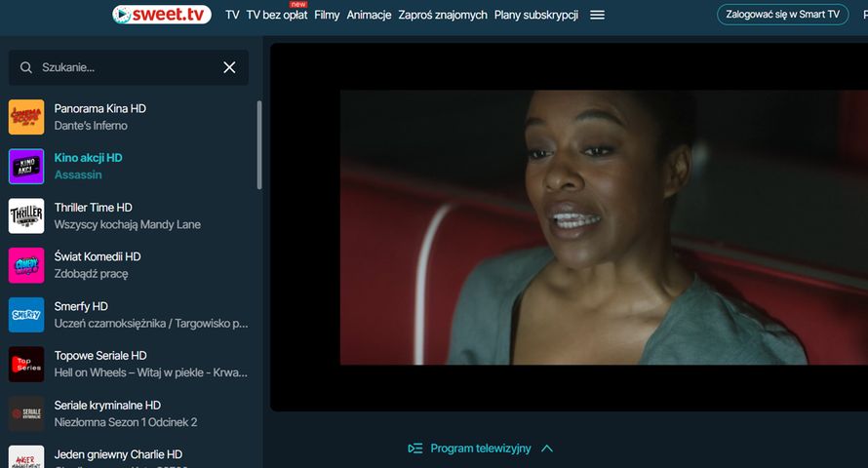Viewport: 868px width, 468px height.
Task: Select the Kino akcji HD channel logo
Action: [x=26, y=166]
